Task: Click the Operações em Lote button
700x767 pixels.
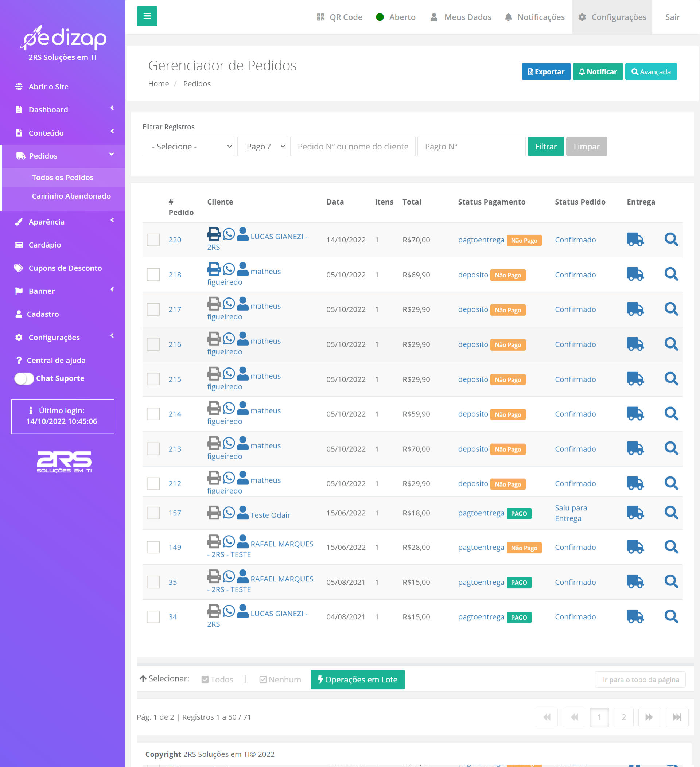Action: pyautogui.click(x=357, y=680)
